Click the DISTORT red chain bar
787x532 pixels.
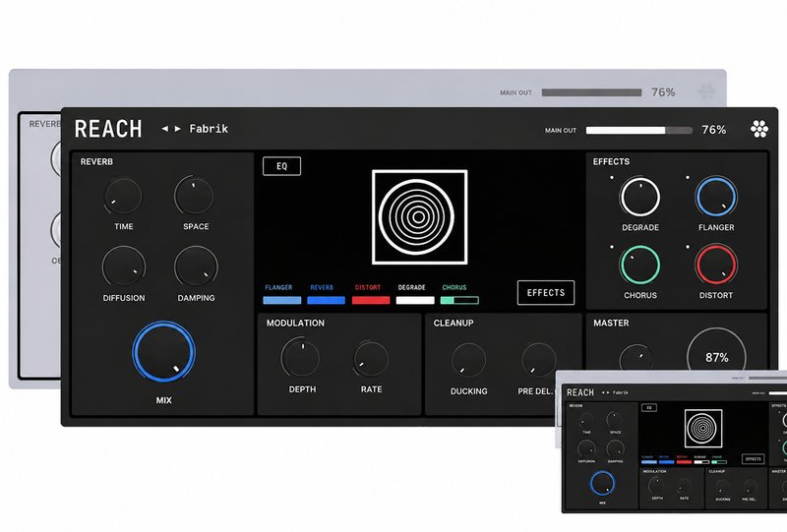point(371,300)
